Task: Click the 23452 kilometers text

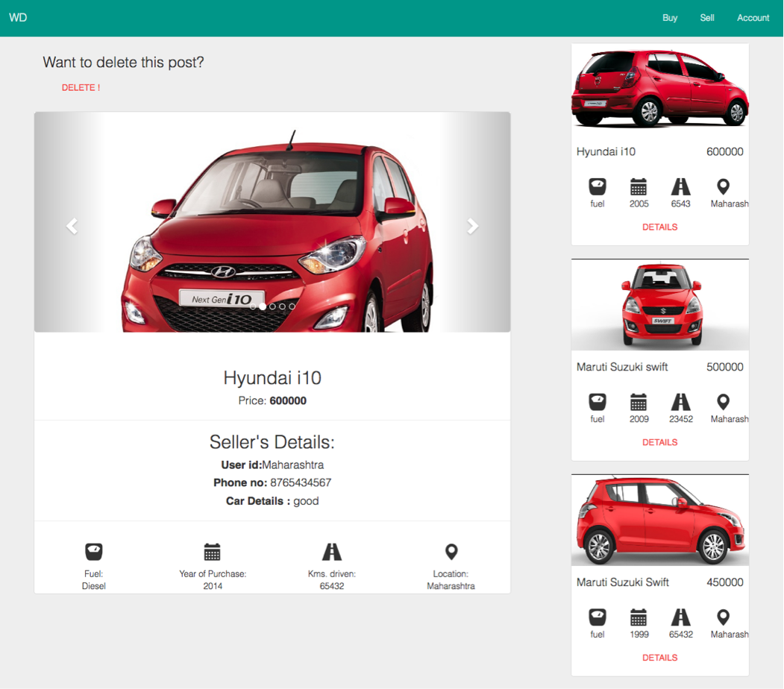Action: (x=681, y=419)
